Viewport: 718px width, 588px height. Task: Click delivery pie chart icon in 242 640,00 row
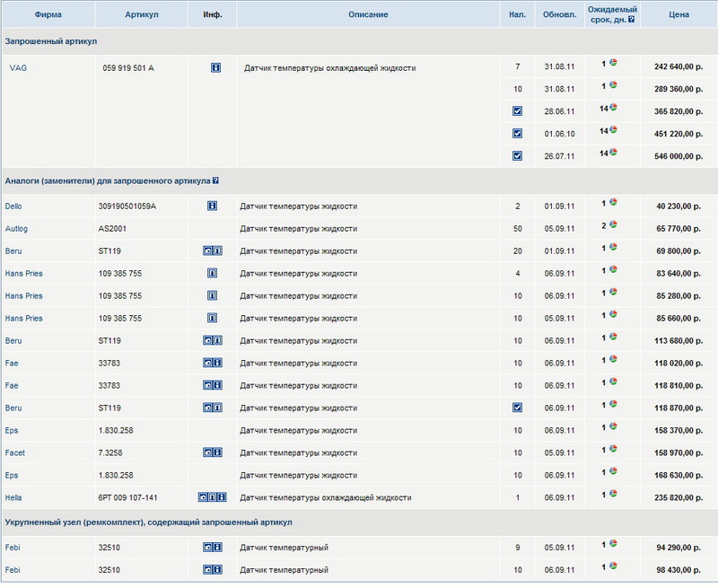click(613, 62)
